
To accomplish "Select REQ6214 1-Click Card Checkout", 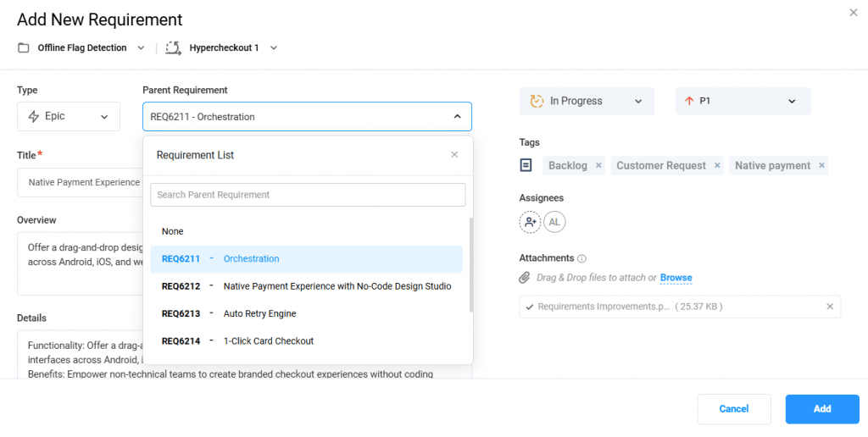I will (x=268, y=341).
